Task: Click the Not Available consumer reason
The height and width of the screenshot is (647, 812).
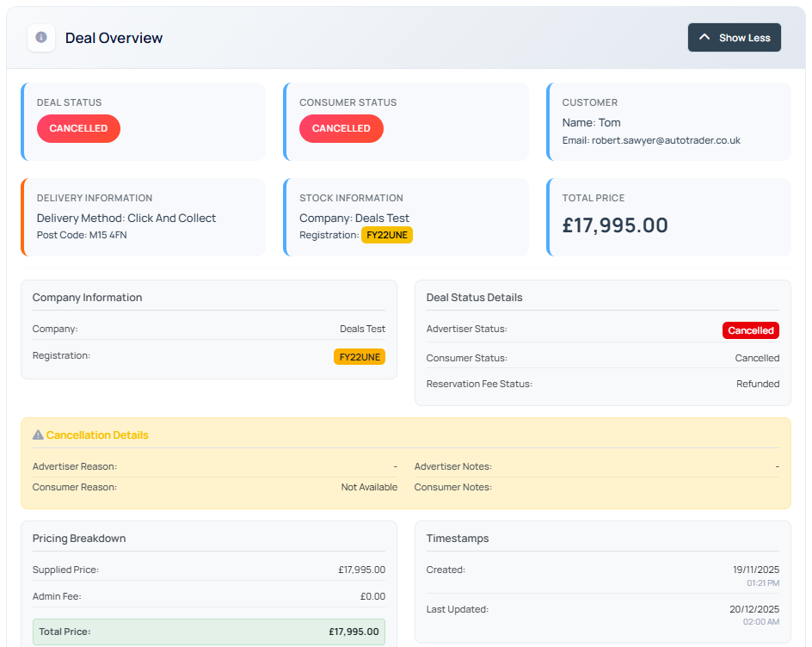Action: pyautogui.click(x=369, y=487)
